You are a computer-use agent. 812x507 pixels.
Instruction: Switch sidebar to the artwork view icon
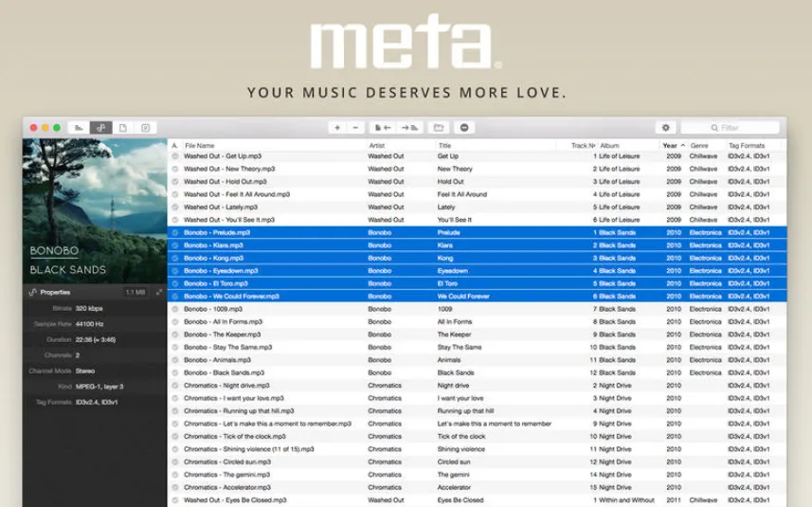coord(146,127)
